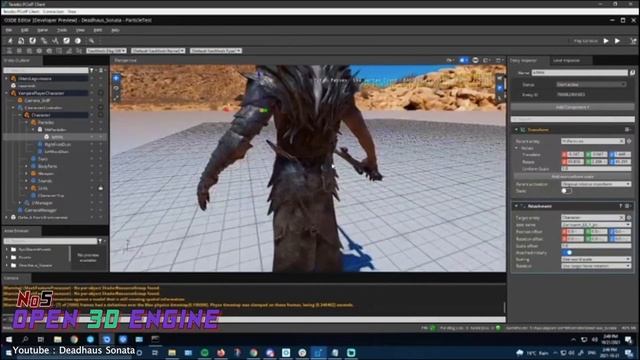Toggle the Attached initially switch

coord(567,253)
